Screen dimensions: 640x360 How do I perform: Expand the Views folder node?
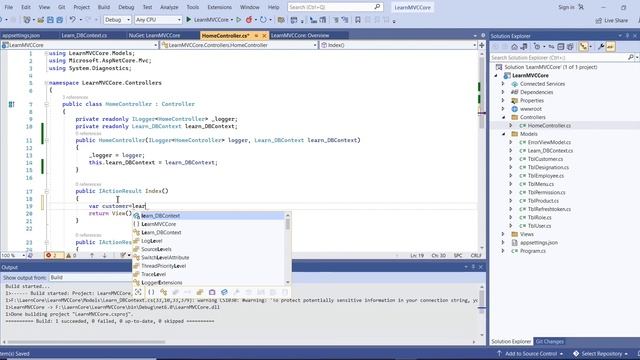pos(503,234)
